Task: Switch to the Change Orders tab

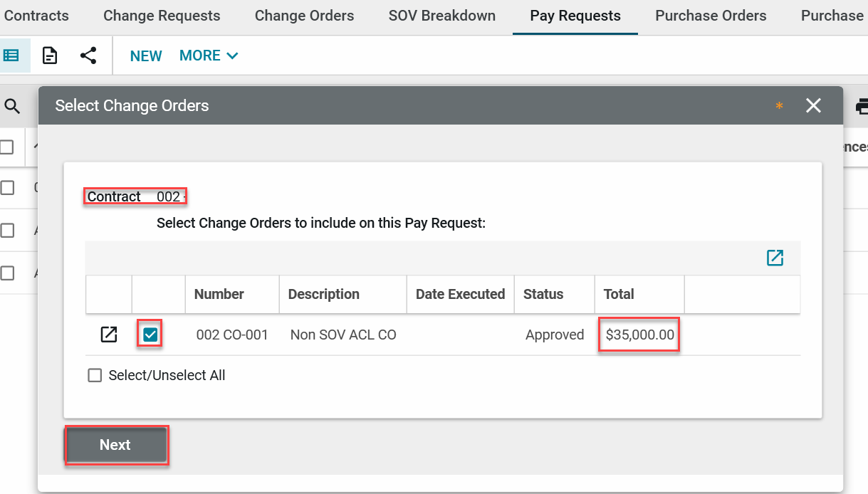Action: (304, 16)
